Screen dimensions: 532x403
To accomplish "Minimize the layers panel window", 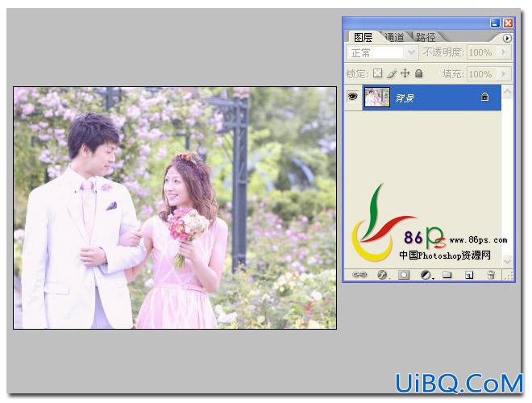I will (x=495, y=23).
